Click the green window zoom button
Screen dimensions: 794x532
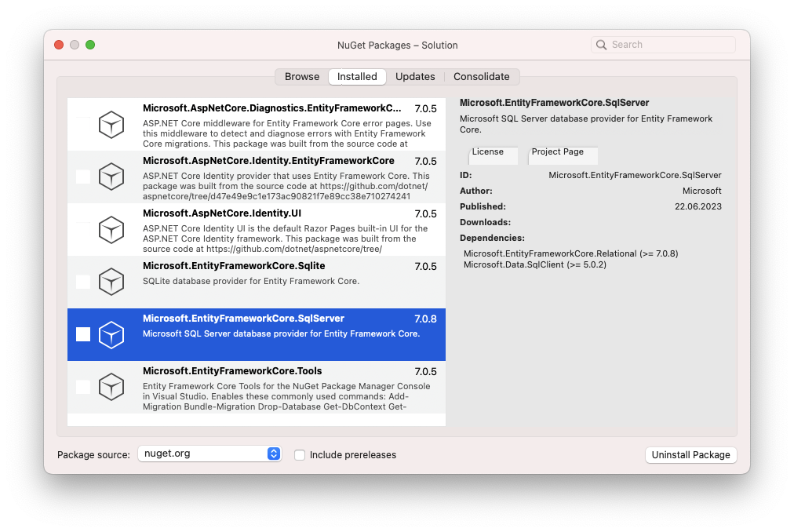coord(90,45)
